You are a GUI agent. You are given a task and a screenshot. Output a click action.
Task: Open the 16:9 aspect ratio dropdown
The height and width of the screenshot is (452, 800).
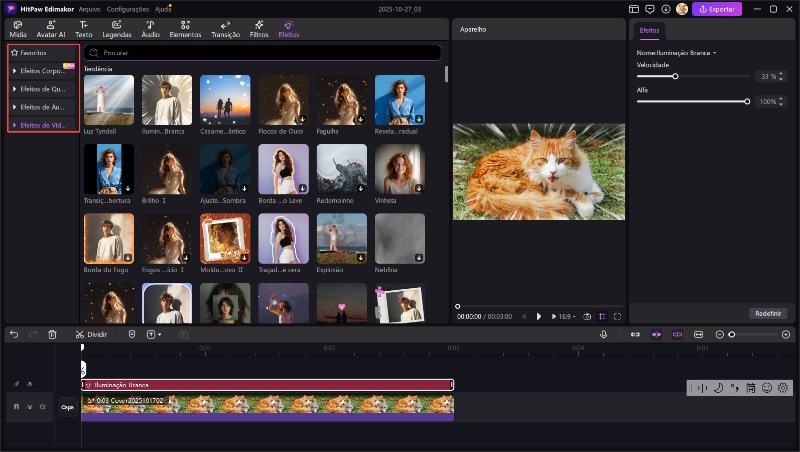click(567, 316)
